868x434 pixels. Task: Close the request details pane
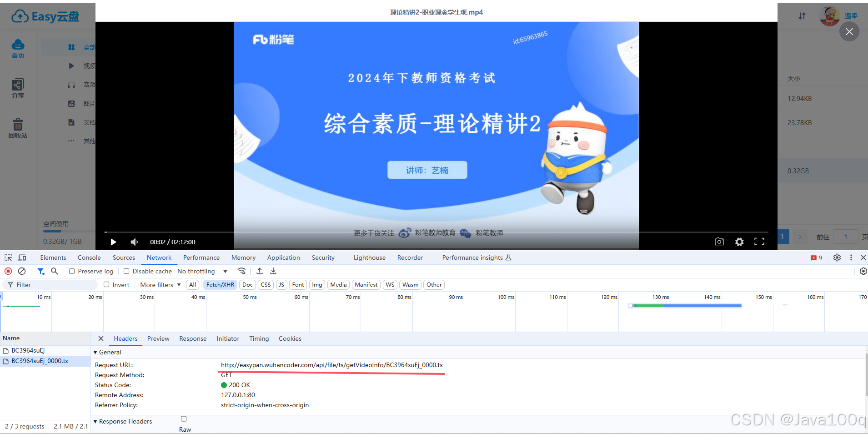101,338
